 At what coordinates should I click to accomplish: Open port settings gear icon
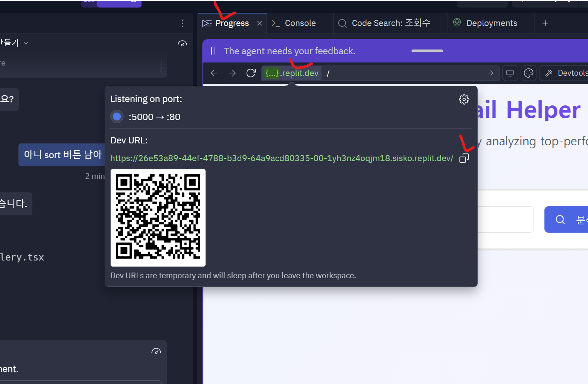(464, 99)
